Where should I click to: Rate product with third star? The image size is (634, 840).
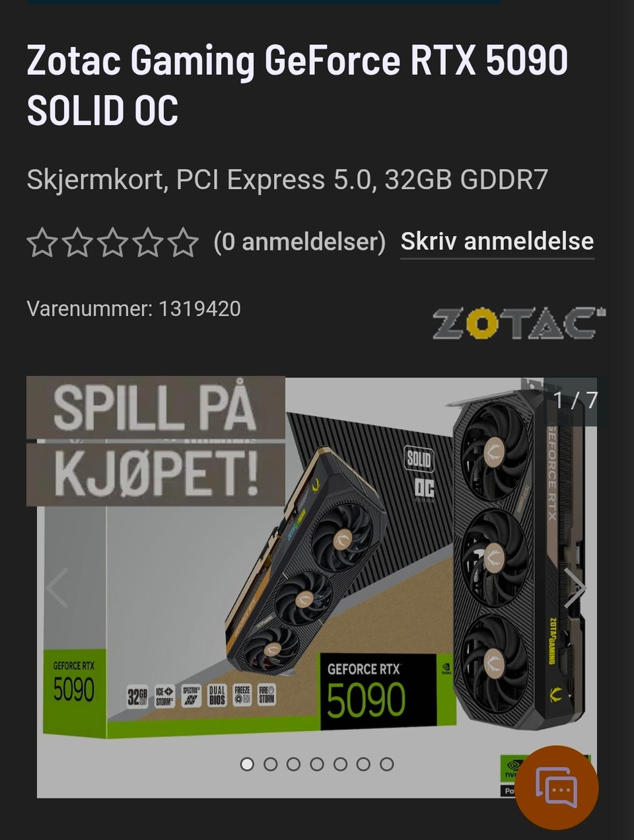click(112, 243)
